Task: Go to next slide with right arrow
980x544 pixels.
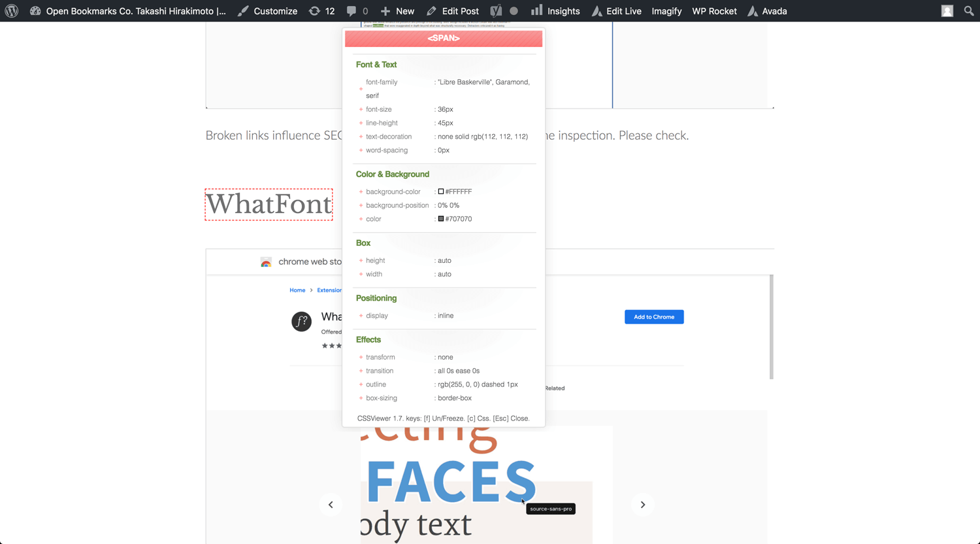Action: click(x=643, y=505)
